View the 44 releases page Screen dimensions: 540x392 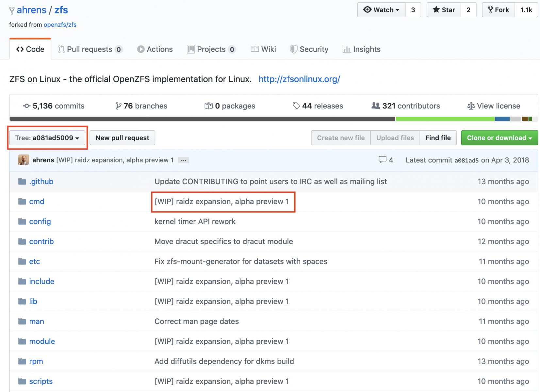pyautogui.click(x=318, y=106)
